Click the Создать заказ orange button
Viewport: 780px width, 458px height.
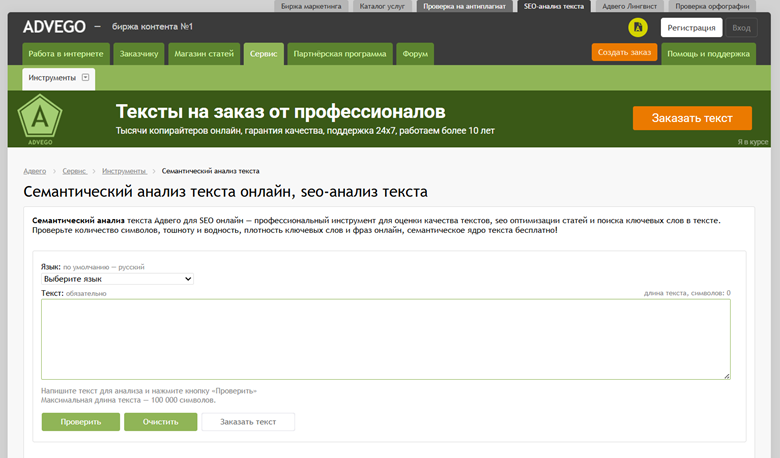point(624,52)
